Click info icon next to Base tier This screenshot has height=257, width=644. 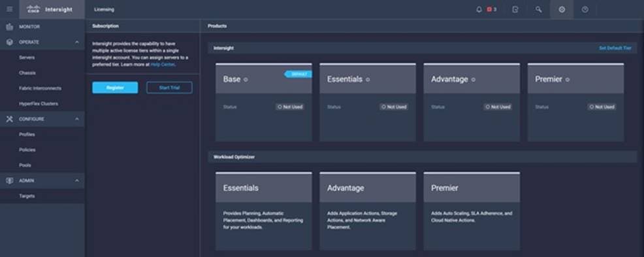pyautogui.click(x=246, y=80)
